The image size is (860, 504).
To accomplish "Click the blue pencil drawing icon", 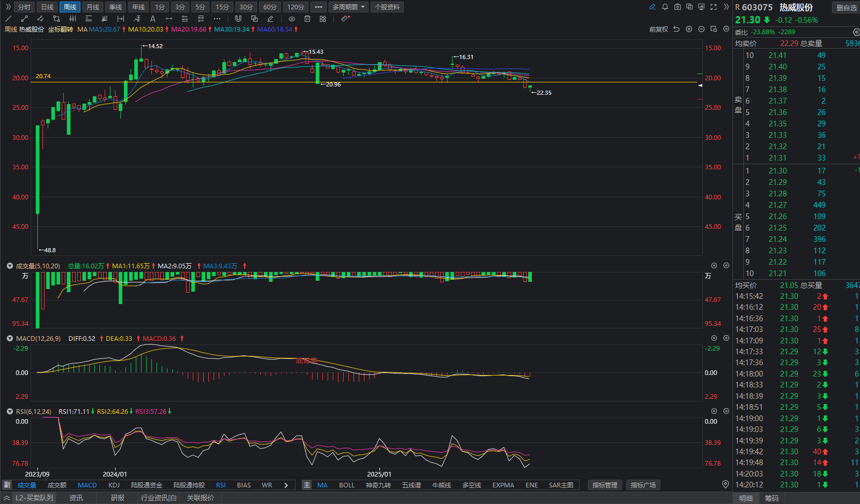I will point(652,7).
